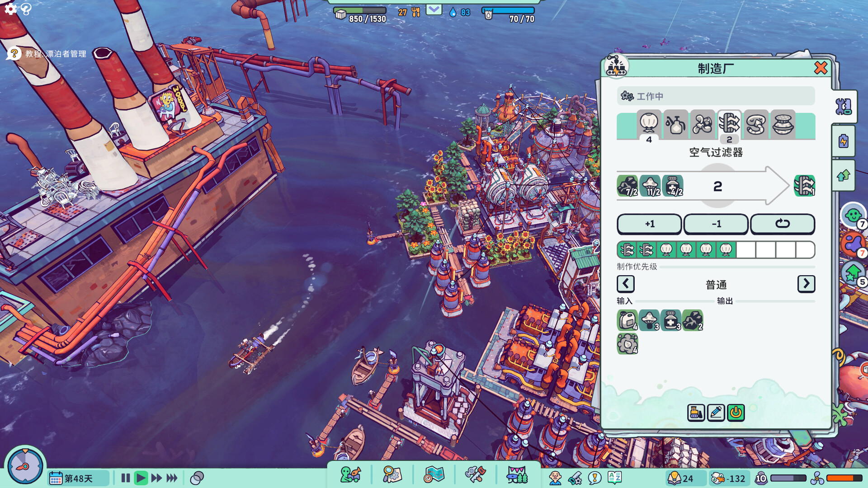
Task: Open the battery power tab on the panel side
Action: tap(844, 141)
